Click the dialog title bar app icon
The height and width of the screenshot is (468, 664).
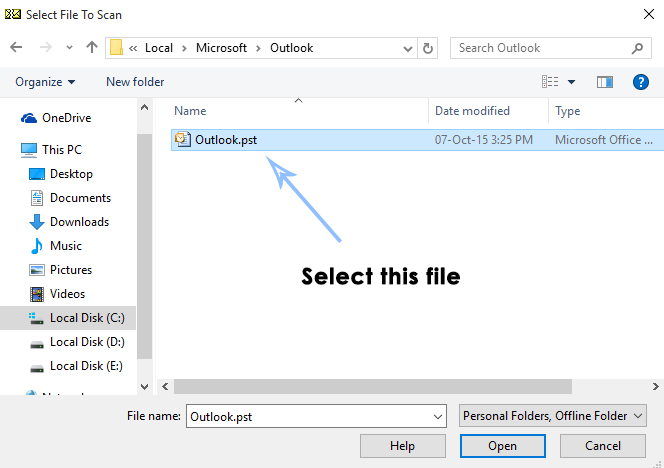tap(13, 14)
